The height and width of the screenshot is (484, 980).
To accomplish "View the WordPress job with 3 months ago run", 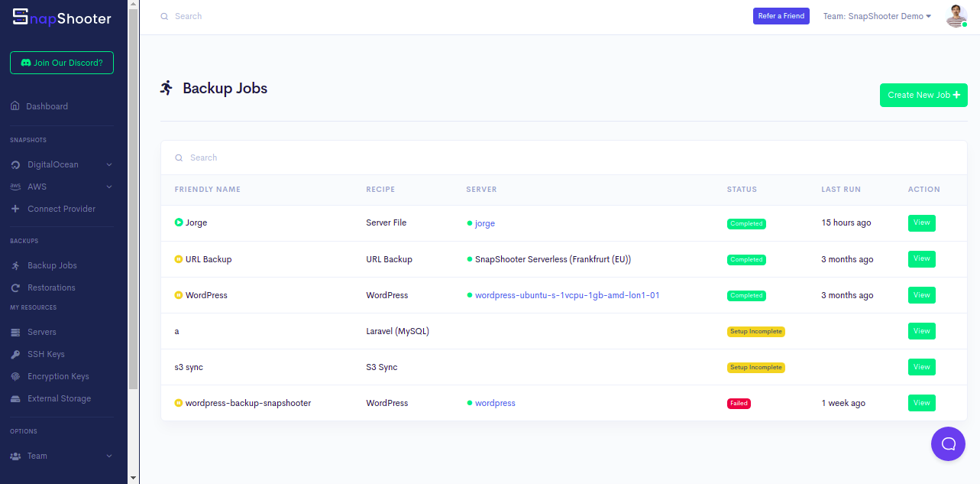I will pyautogui.click(x=922, y=295).
